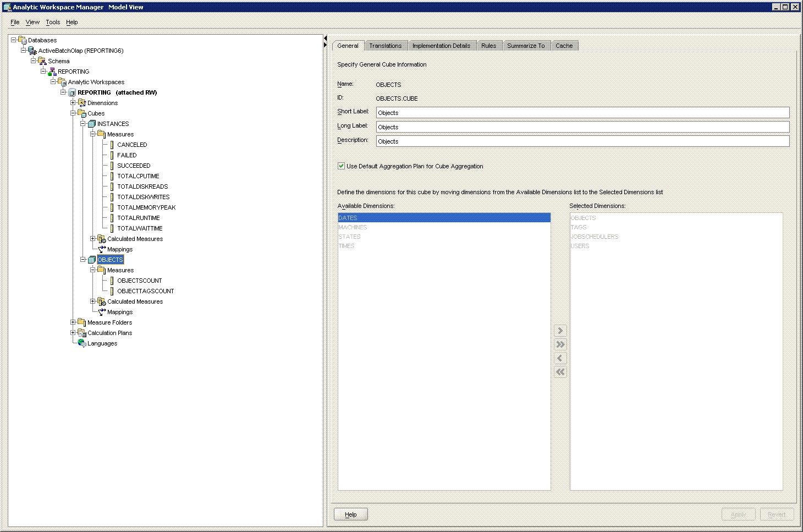Select the OBJECTTAGSCOUNT measure
803x532 pixels.
pos(145,291)
